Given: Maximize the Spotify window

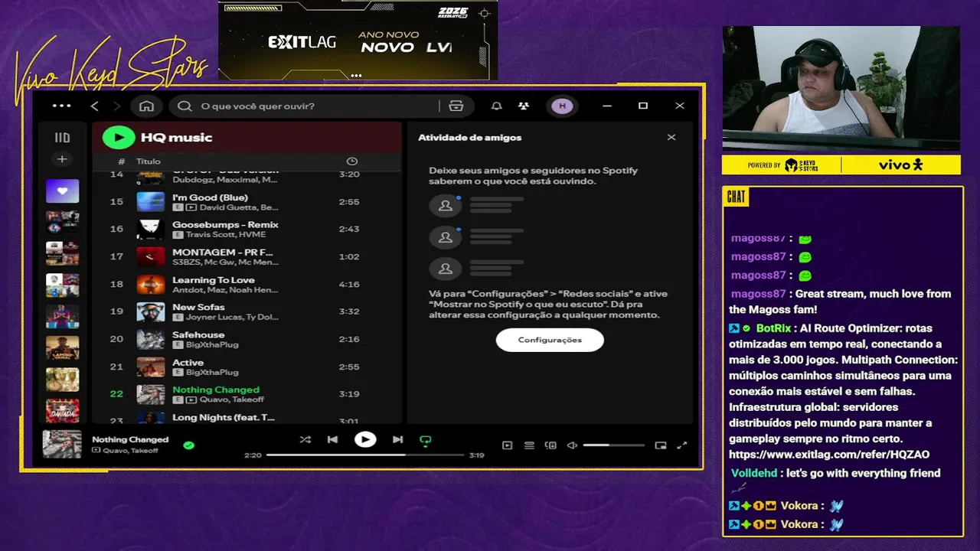Looking at the screenshot, I should click(643, 106).
